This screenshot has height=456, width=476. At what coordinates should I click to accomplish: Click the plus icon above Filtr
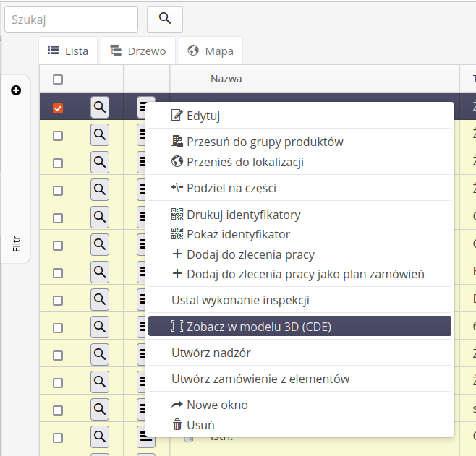click(x=16, y=90)
